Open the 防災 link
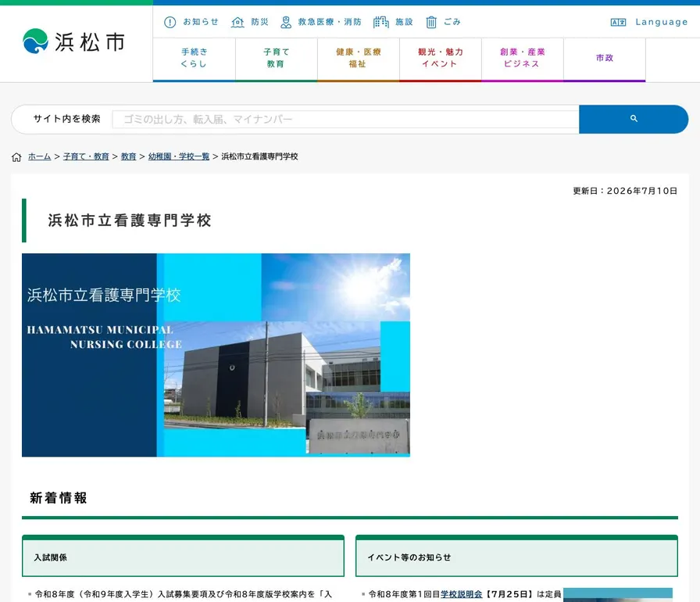This screenshot has height=602, width=700. [x=259, y=22]
